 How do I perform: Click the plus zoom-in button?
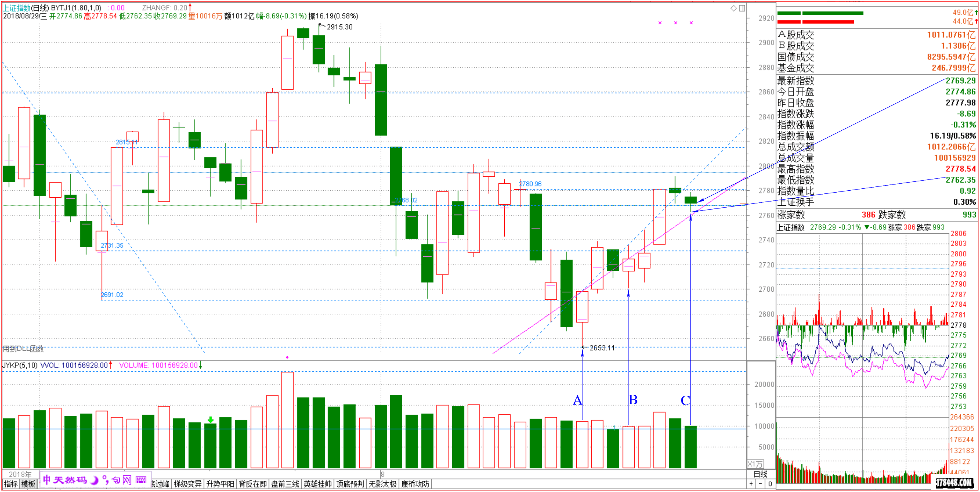(x=751, y=483)
